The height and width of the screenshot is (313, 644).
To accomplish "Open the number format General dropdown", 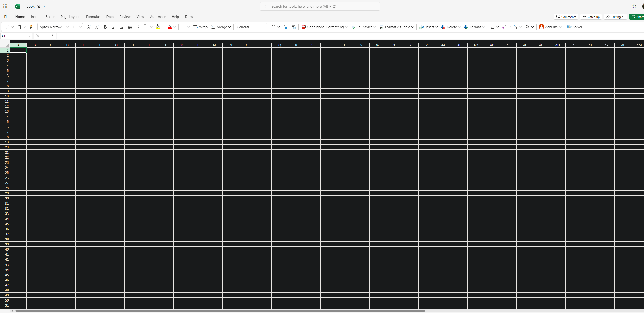I will (251, 27).
